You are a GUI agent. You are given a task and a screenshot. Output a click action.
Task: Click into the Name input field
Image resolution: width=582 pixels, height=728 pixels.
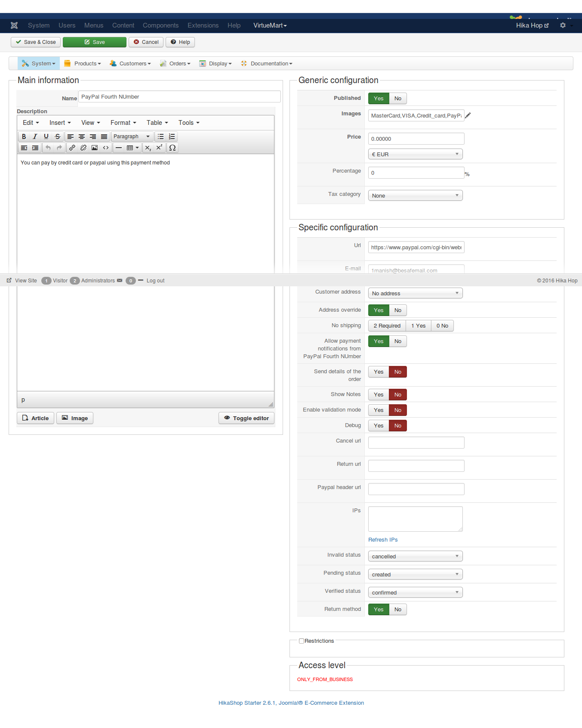point(179,96)
